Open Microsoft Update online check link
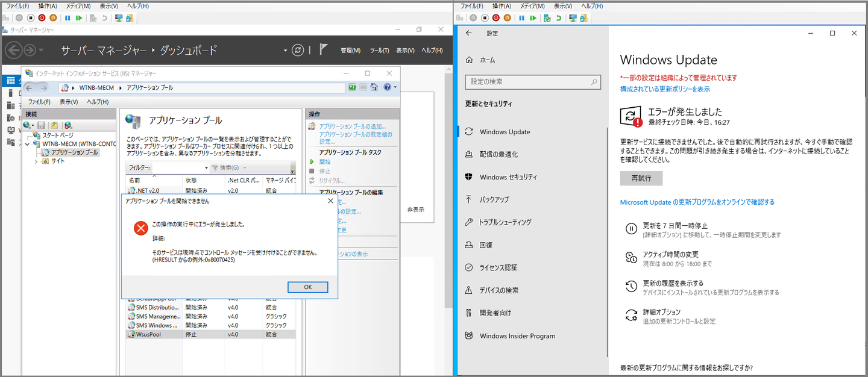This screenshot has width=868, height=377. tap(697, 202)
